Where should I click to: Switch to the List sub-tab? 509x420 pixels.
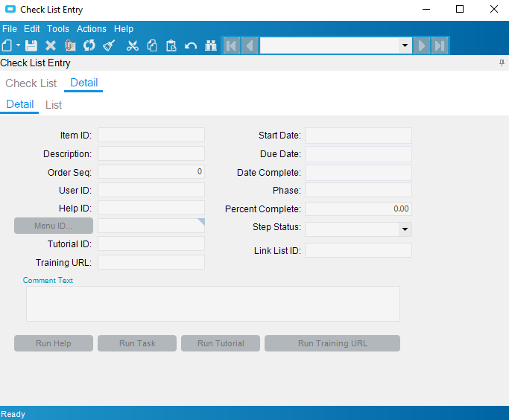tap(54, 105)
